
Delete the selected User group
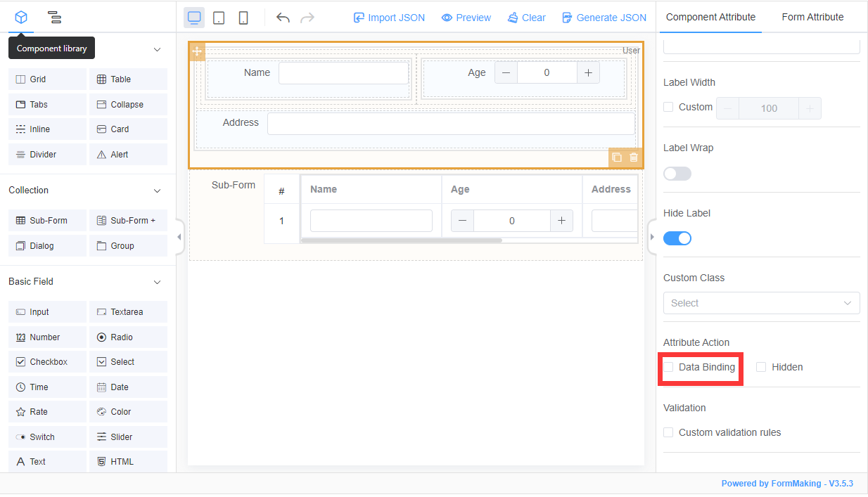click(x=634, y=157)
